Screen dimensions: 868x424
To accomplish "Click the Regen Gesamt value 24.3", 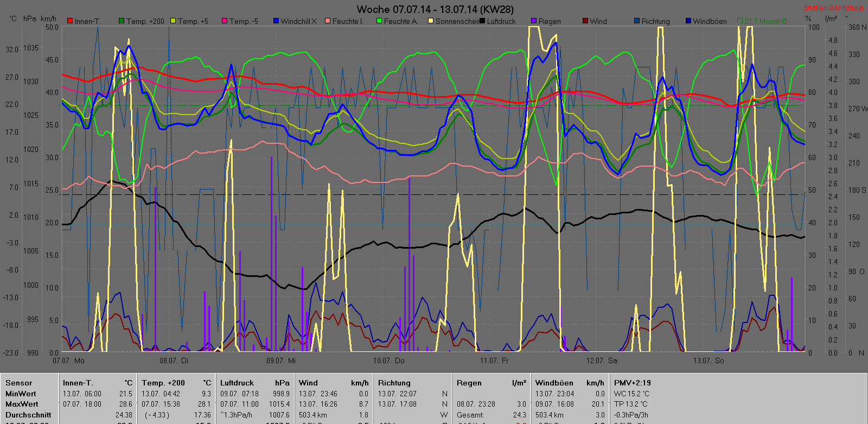I will 520,415.
